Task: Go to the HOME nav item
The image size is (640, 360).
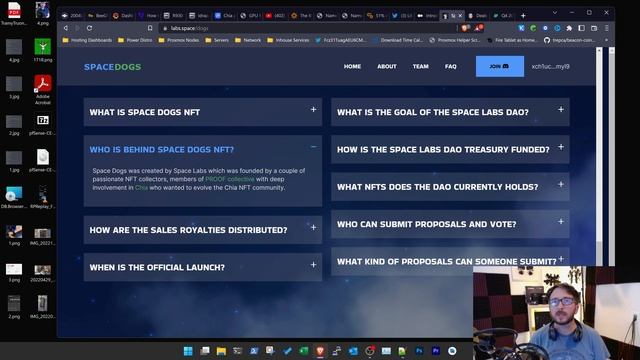Action: (352, 66)
